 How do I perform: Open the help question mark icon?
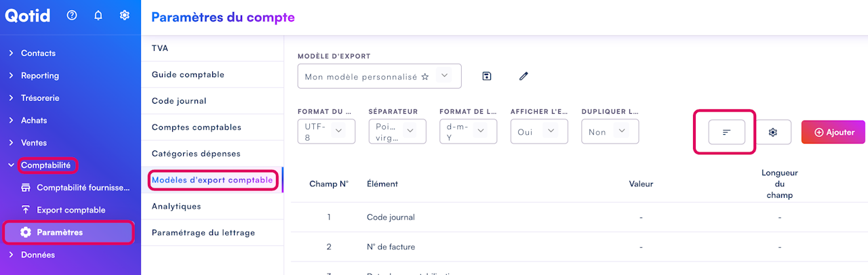click(x=72, y=16)
